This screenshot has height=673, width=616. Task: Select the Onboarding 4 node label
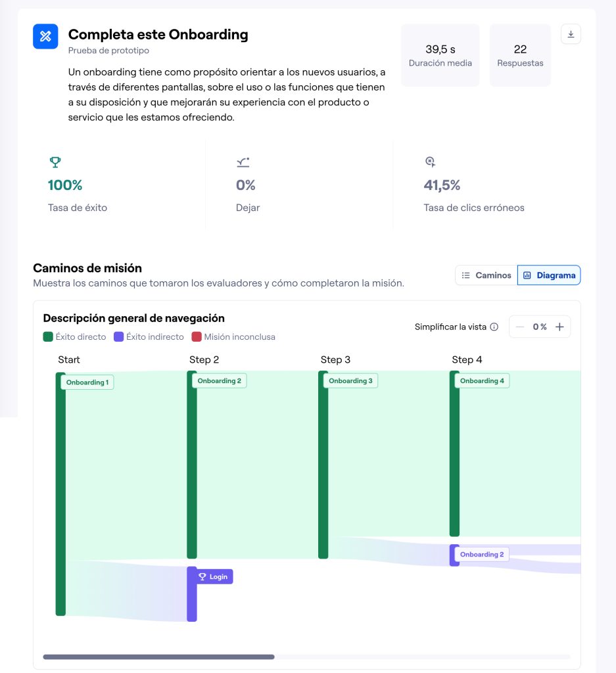[482, 381]
